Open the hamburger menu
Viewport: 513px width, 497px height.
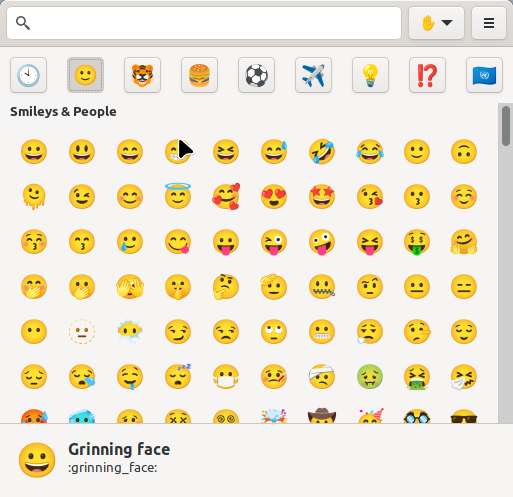[489, 23]
